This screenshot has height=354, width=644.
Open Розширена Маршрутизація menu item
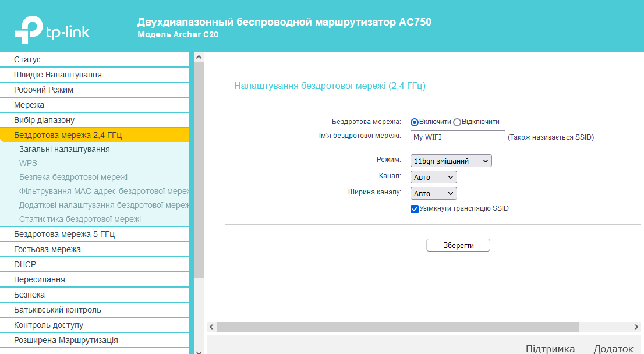[94, 341]
